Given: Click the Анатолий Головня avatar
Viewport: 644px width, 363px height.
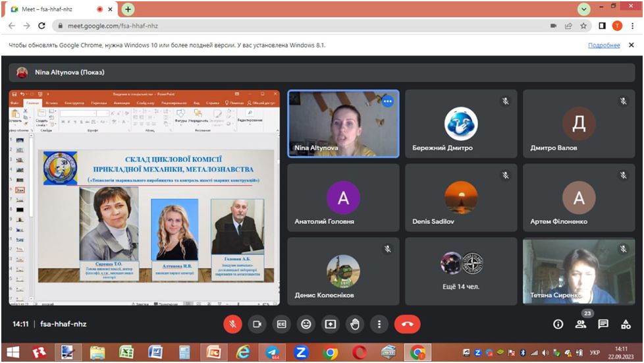Looking at the screenshot, I should [343, 198].
